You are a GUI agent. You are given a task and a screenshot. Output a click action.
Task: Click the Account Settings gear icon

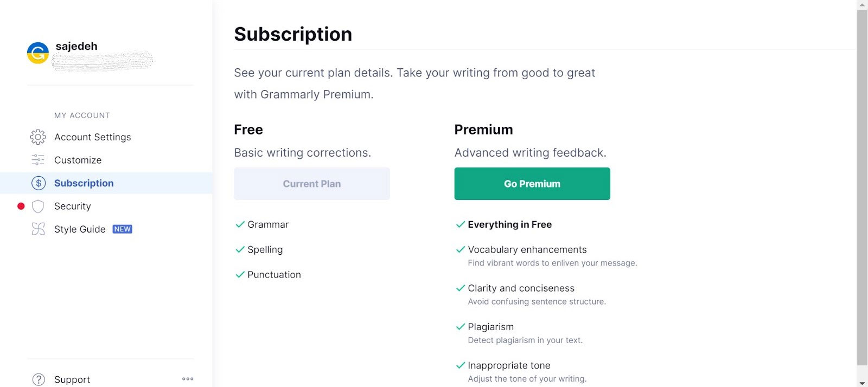tap(38, 137)
